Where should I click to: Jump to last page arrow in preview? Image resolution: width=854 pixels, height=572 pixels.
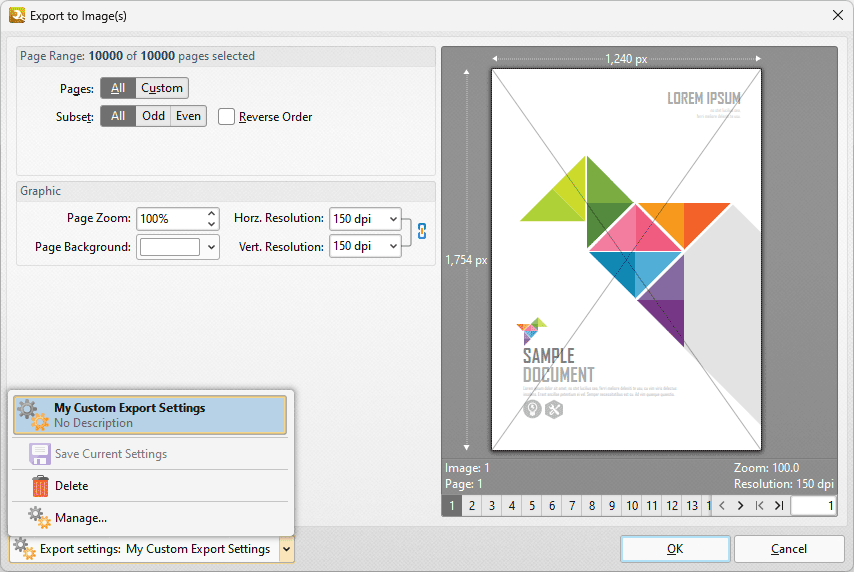pyautogui.click(x=779, y=506)
